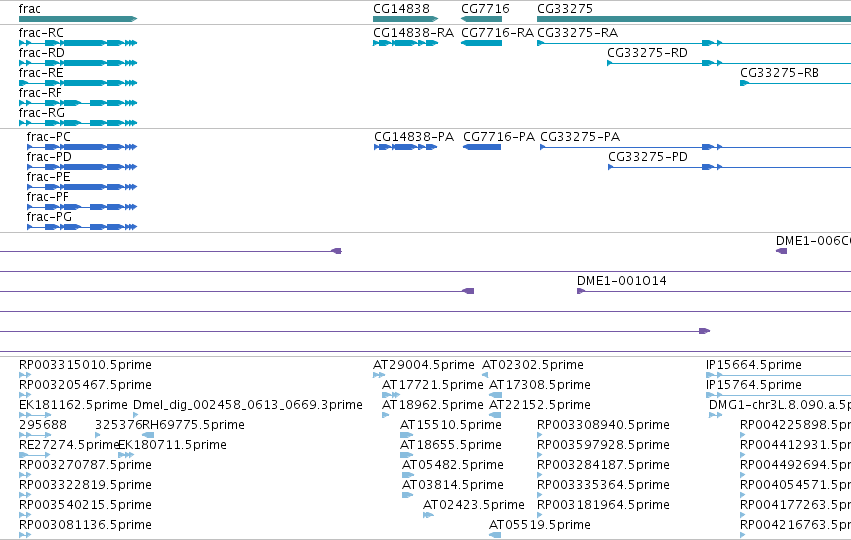Select the frac-RF transcript glyph
This screenshot has width=851, height=540.
tap(78, 103)
